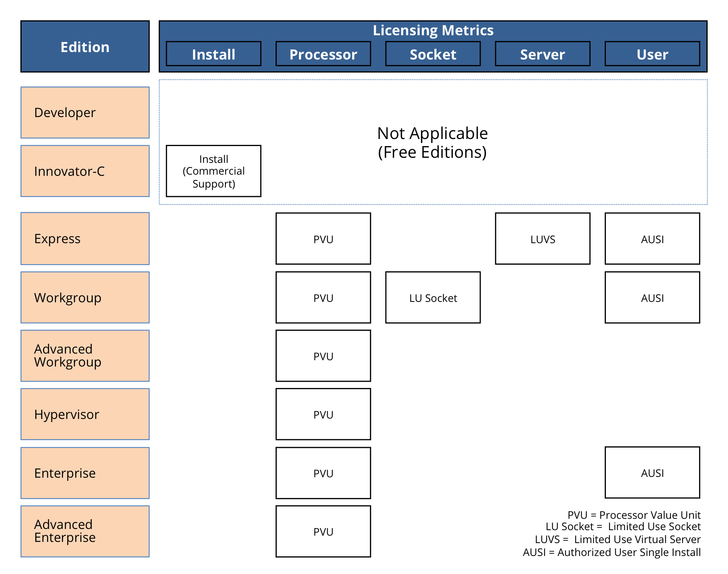Select the Innovator-C edition box

pos(85,171)
